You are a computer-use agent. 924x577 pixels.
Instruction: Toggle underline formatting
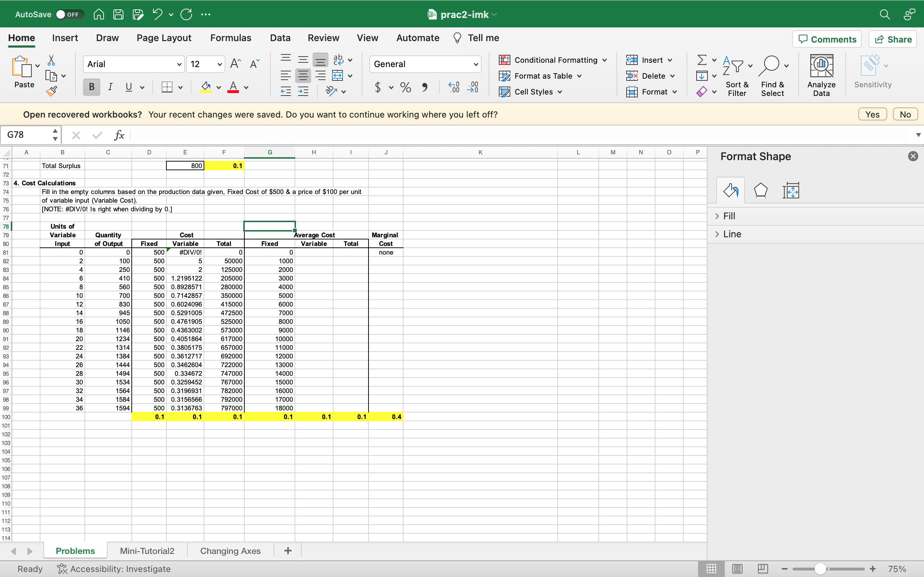pyautogui.click(x=128, y=87)
